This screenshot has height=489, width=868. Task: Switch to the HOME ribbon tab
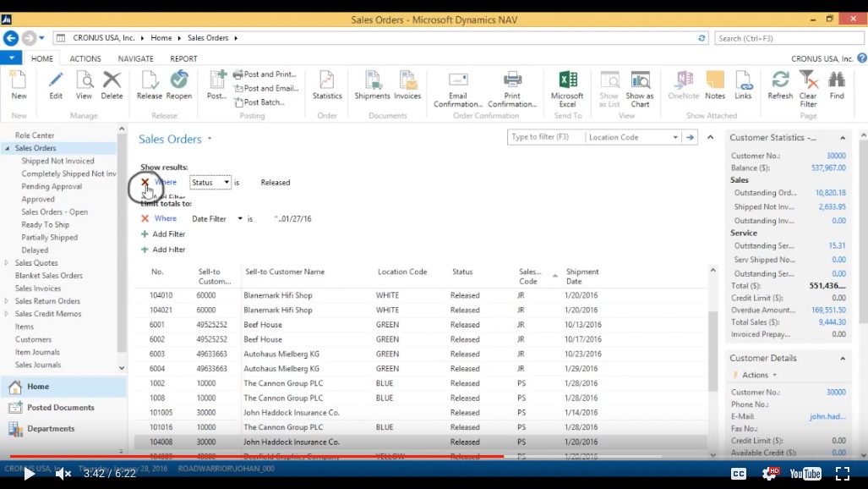[x=42, y=58]
